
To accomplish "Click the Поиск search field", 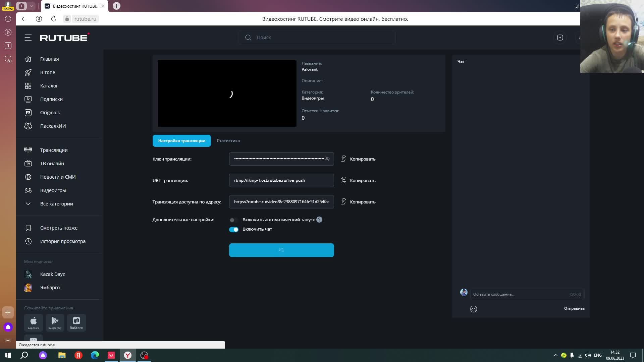I will pyautogui.click(x=316, y=38).
